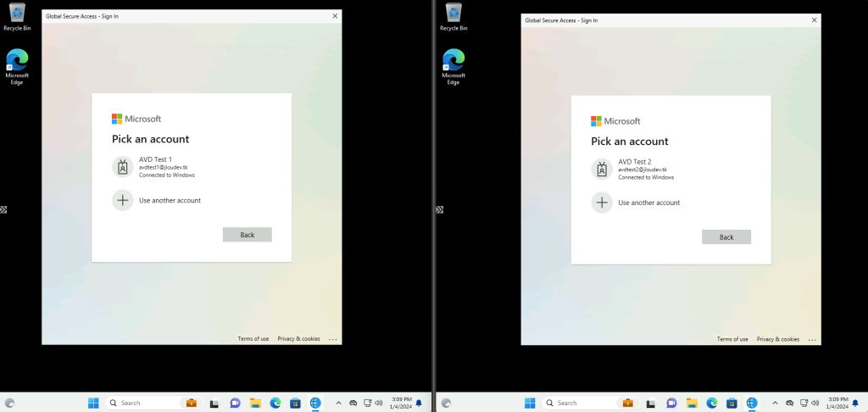Open volume control on AVD Test 2 taskbar

(815, 404)
